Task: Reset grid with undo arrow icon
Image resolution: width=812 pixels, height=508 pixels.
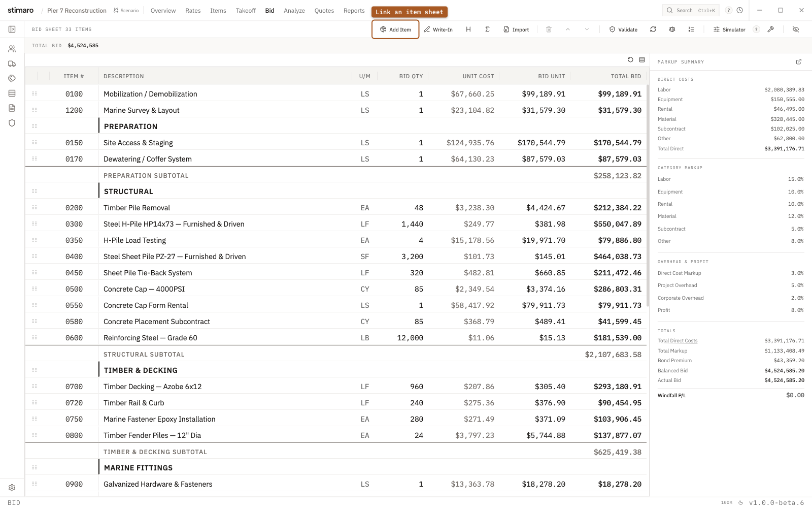Action: (630, 60)
